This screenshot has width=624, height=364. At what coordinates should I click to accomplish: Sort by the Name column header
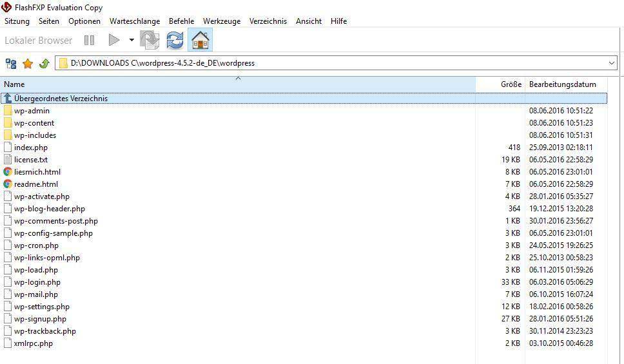click(x=238, y=84)
